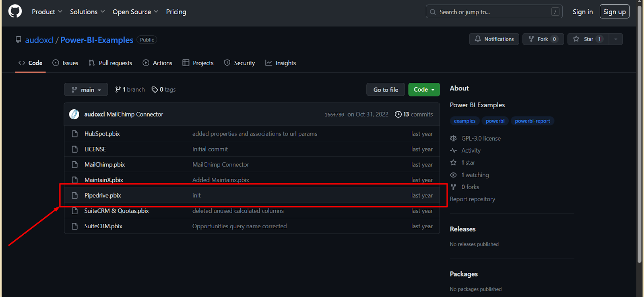Open the MaintainX.pbix file
The width and height of the screenshot is (644, 297).
(104, 180)
